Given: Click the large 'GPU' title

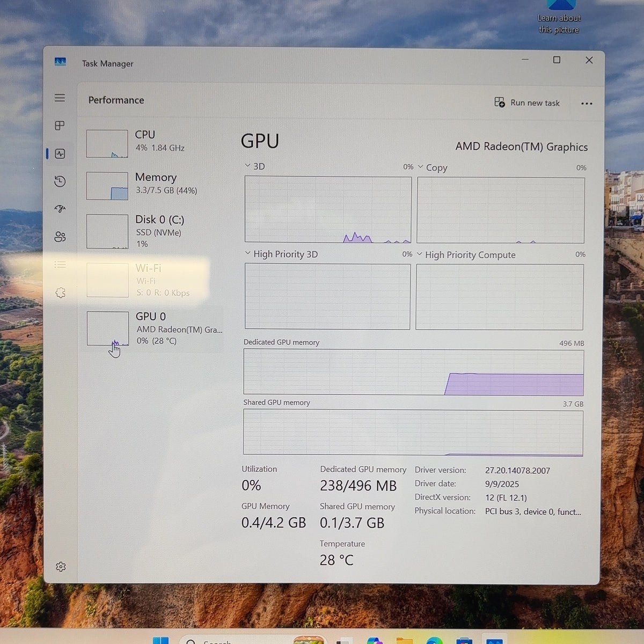Looking at the screenshot, I should [260, 141].
